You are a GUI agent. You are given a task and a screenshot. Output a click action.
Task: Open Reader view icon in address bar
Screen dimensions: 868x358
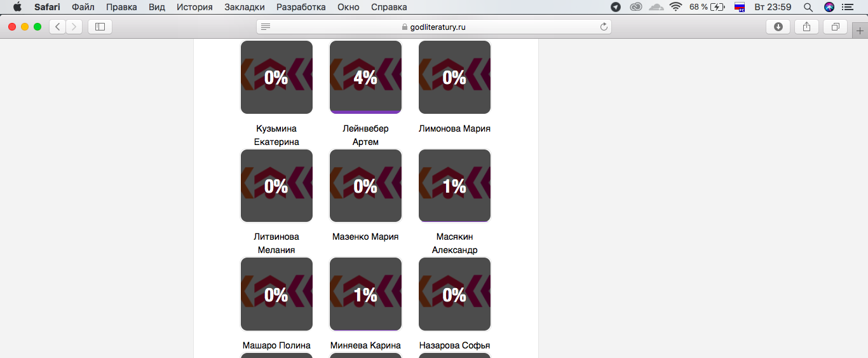coord(266,27)
